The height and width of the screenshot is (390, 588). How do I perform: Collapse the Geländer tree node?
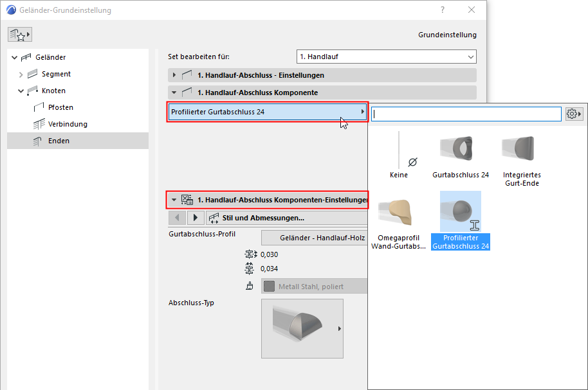coord(14,57)
